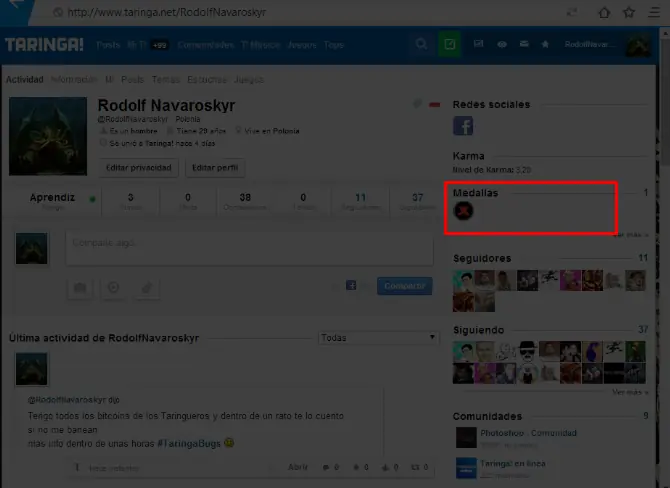
Task: Open the search magnifier in the header
Action: click(x=421, y=44)
